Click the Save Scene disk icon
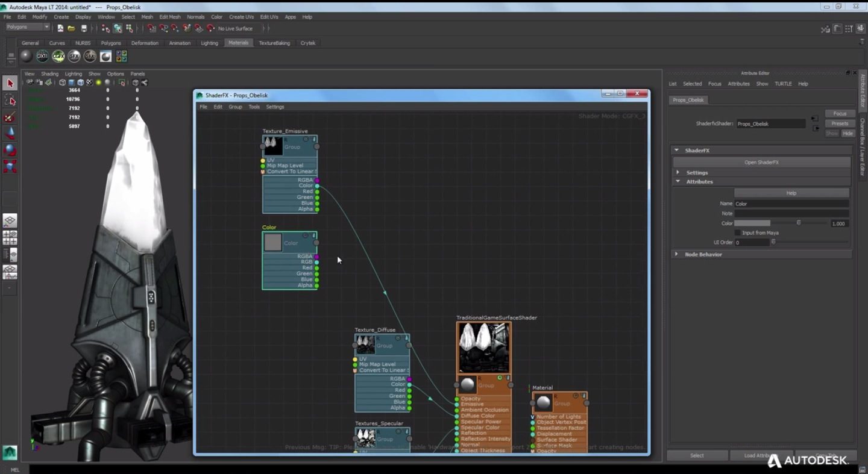This screenshot has height=474, width=868. (84, 28)
